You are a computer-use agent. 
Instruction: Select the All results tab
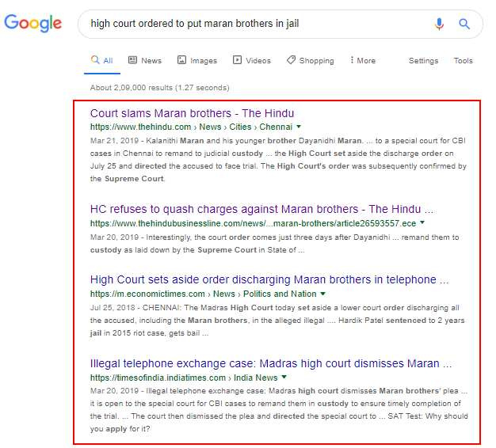pos(102,60)
